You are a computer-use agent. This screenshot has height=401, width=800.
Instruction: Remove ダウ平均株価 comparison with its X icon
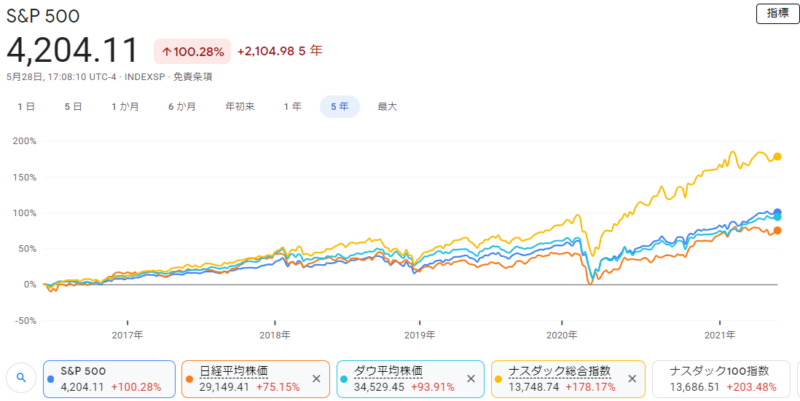(471, 379)
